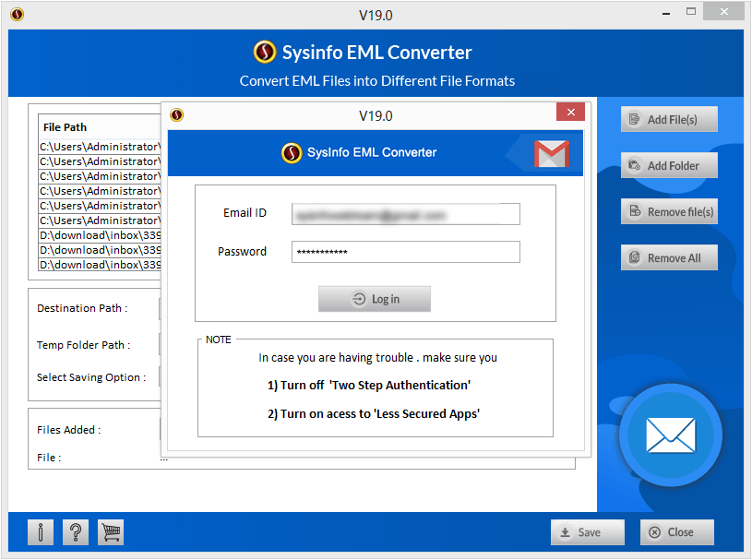Click the Gmail envelope icon in dialog
Image resolution: width=752 pixels, height=560 pixels.
tap(552, 153)
